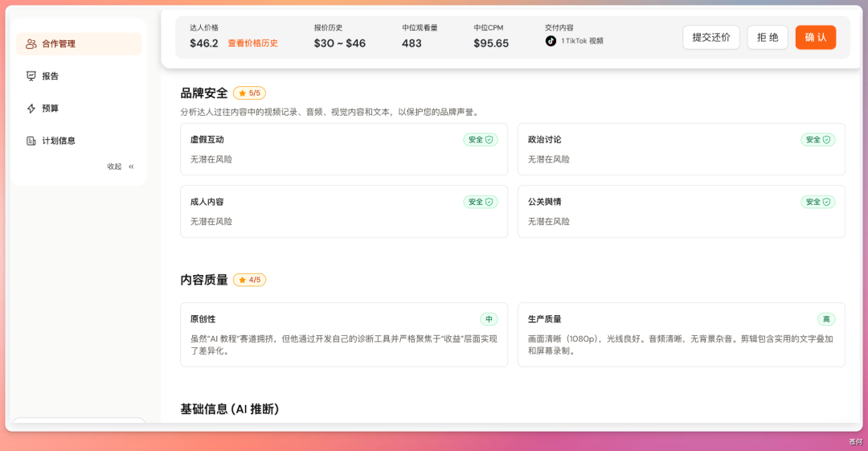Select the 中位CPM $95.65 value
Image resolution: width=868 pixels, height=451 pixels.
pyautogui.click(x=491, y=43)
